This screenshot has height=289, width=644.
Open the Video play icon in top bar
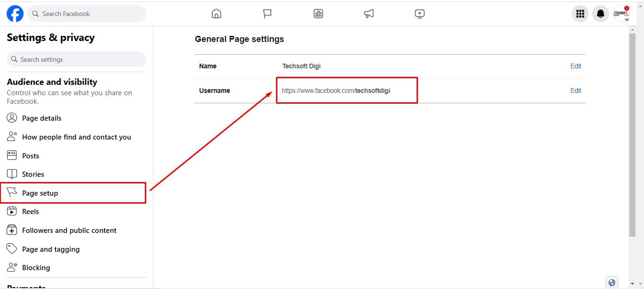click(x=420, y=14)
